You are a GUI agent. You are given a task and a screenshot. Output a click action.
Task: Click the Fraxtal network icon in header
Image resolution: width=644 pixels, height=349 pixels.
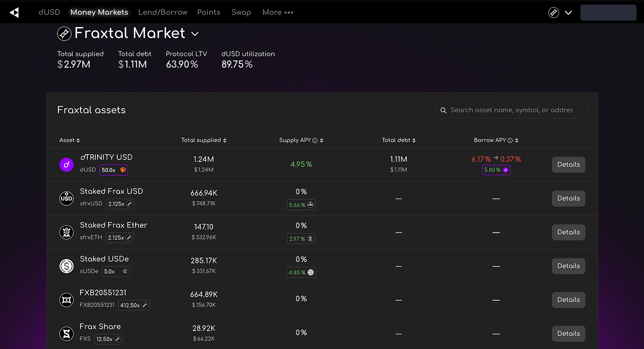553,12
